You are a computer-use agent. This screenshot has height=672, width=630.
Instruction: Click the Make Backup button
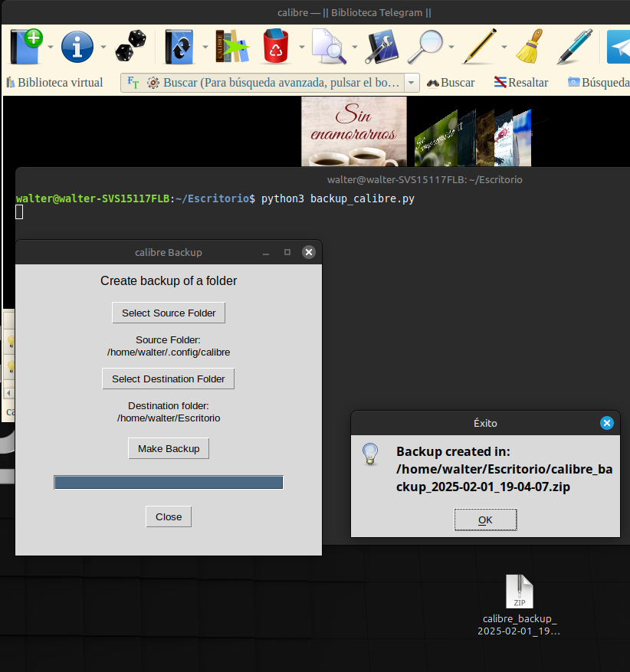point(169,449)
